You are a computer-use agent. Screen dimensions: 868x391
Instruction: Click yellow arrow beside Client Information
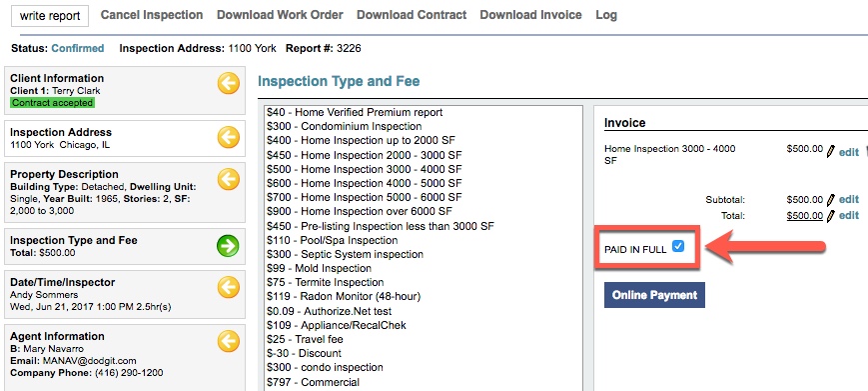click(228, 84)
